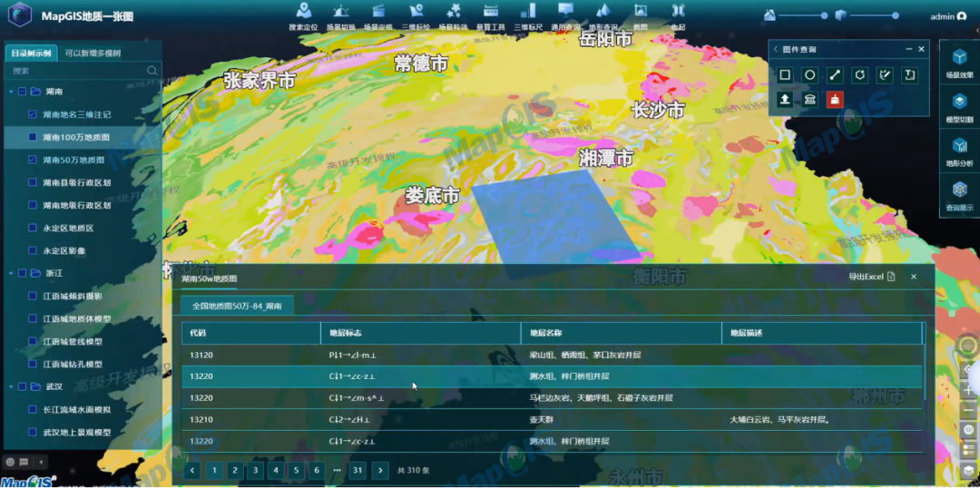
Task: Open the 场景特效 scene effects tool
Action: click(x=453, y=17)
